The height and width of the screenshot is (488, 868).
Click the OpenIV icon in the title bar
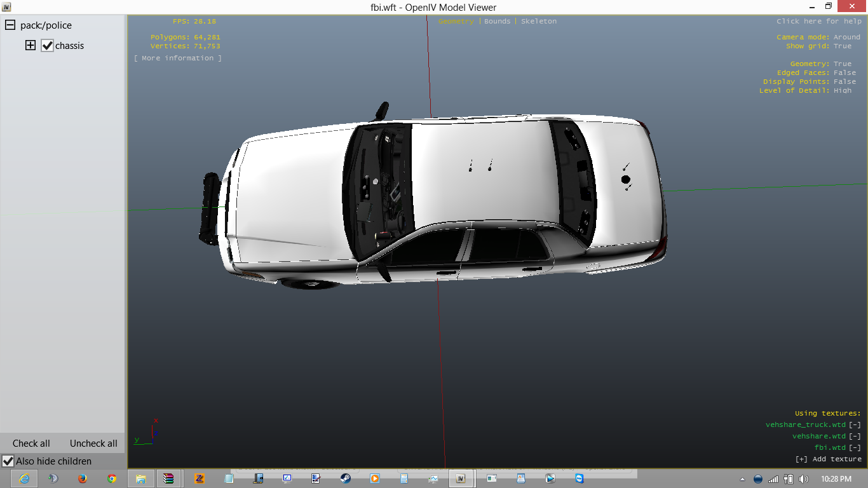(7, 7)
